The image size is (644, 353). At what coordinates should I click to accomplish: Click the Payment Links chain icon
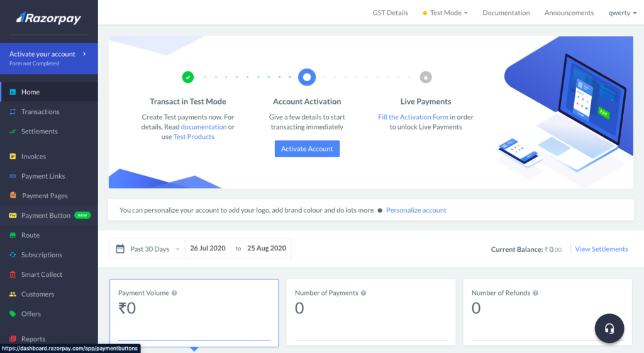coord(13,176)
